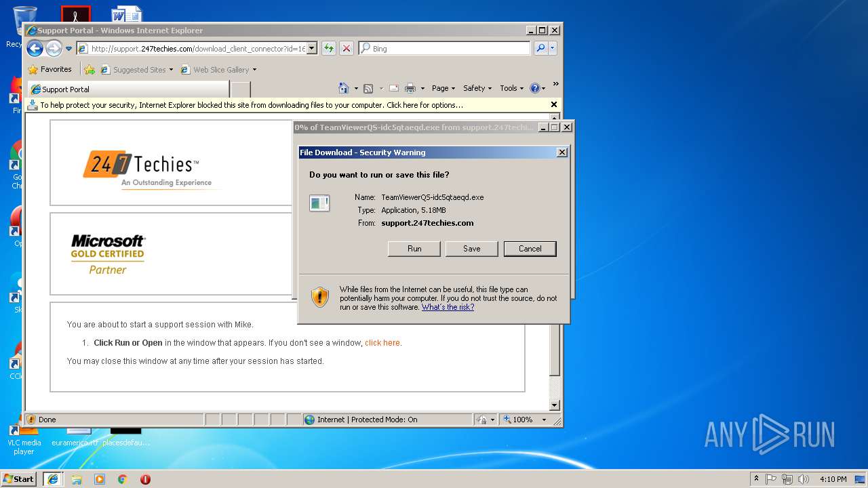868x488 pixels.
Task: Click the status bar security lock dropdown
Action: (x=486, y=420)
